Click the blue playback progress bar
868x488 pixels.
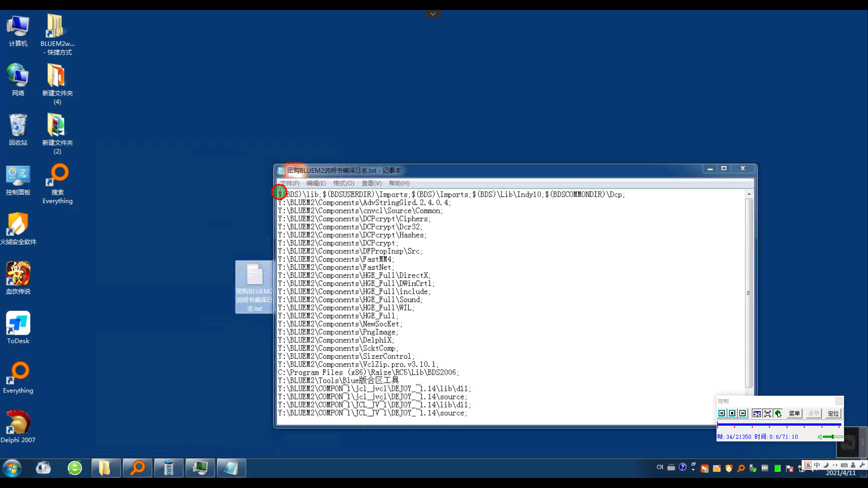click(779, 425)
